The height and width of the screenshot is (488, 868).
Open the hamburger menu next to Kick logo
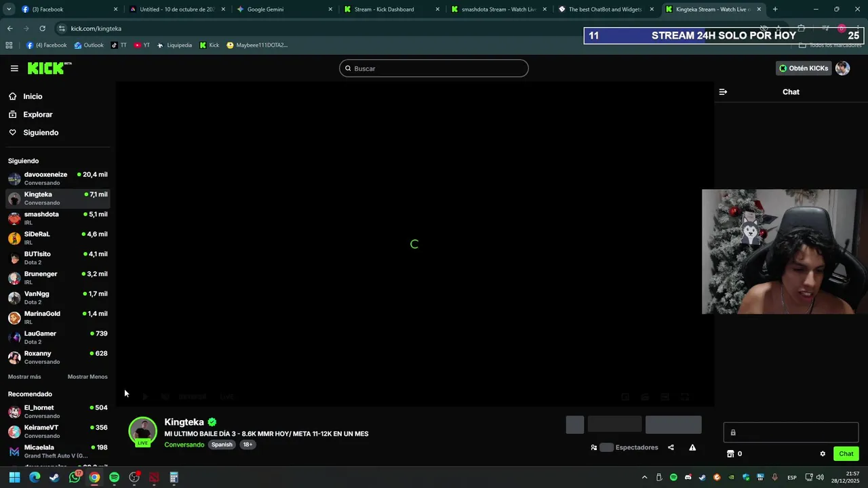[14, 68]
